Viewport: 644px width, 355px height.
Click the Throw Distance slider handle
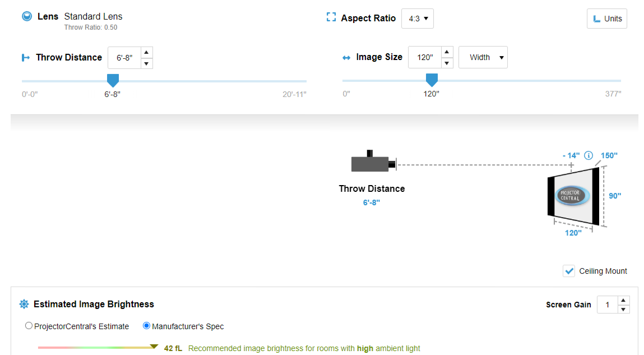(113, 80)
